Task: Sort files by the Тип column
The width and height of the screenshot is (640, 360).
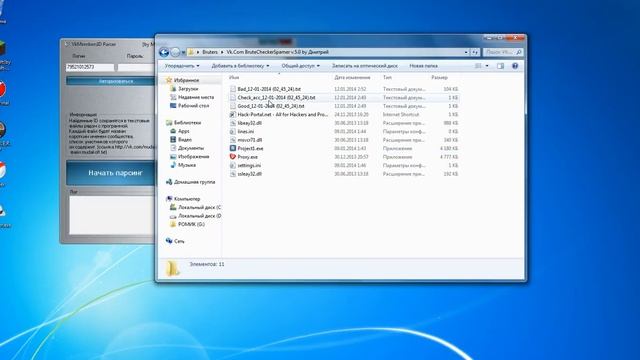Action: 387,77
